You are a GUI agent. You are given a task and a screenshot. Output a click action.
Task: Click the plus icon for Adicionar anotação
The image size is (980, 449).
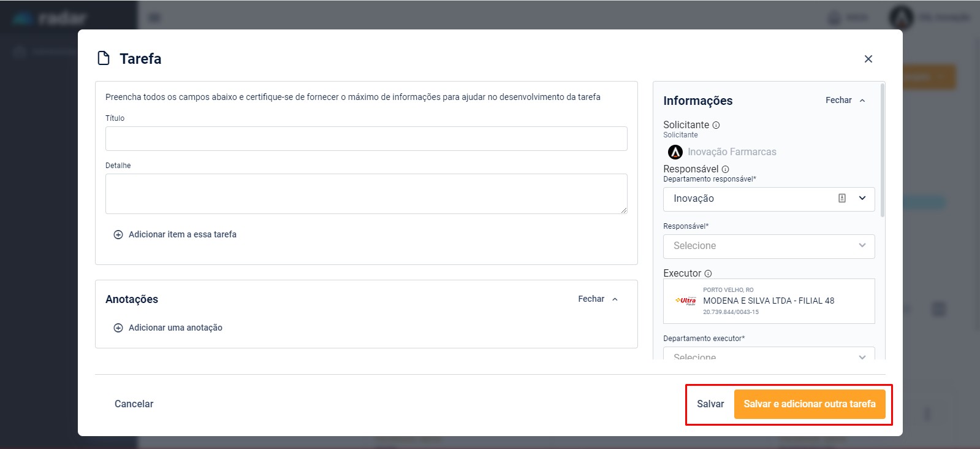click(x=118, y=328)
